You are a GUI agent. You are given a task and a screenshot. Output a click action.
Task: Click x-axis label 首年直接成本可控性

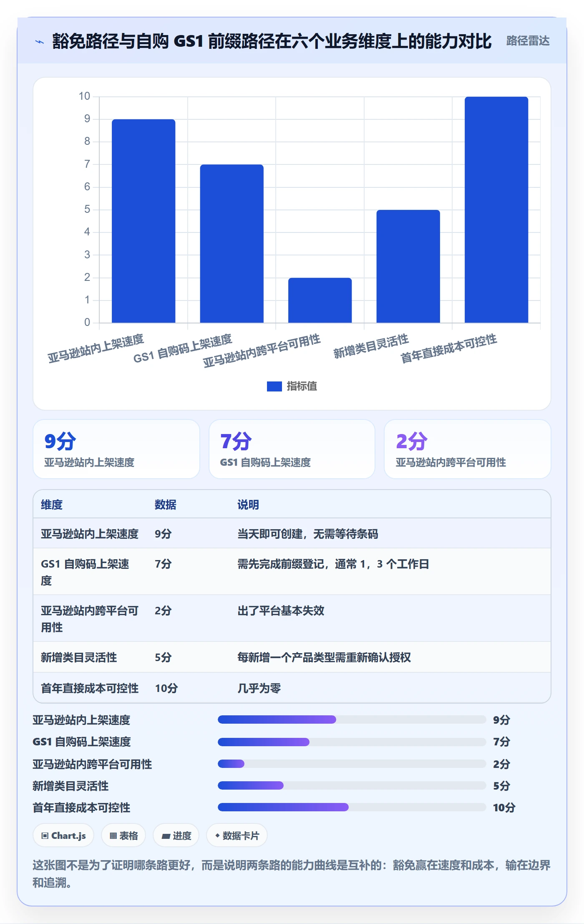449,348
